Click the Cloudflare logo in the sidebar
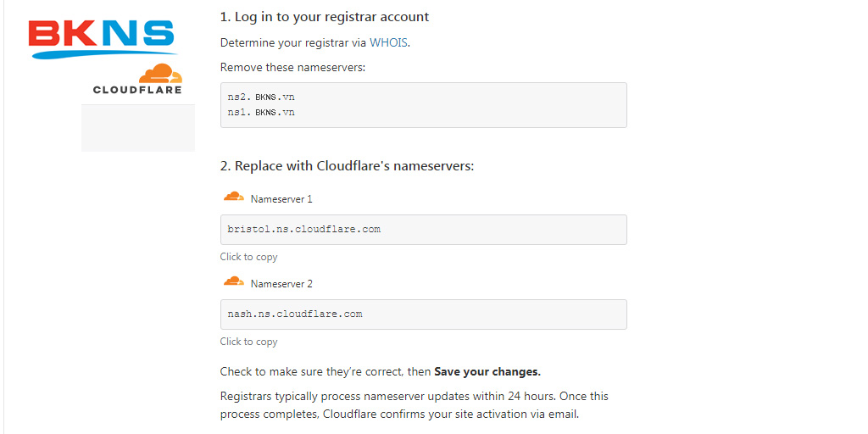The height and width of the screenshot is (434, 868). (x=138, y=79)
